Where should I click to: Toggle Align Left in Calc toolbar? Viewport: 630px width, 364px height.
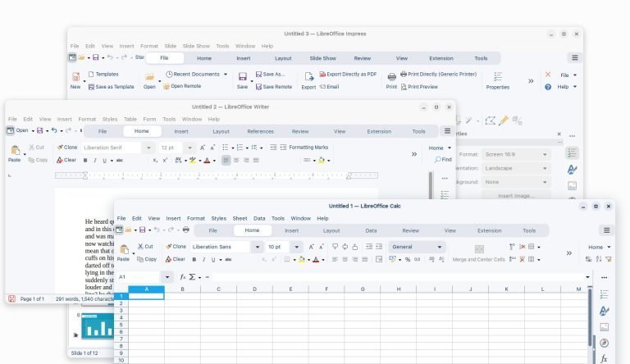(x=335, y=260)
